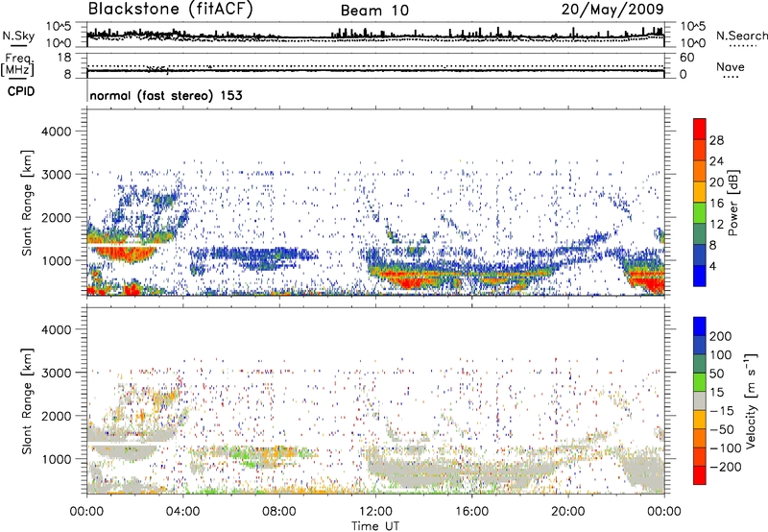Screen dimensions: 768x532
Task: Click the right 10^0 noise axis tick
Action: [693, 43]
